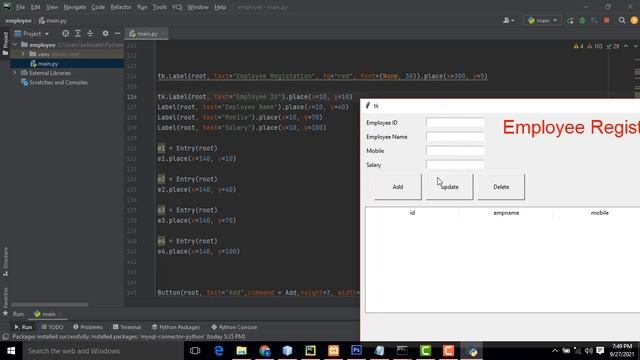
Task: Click the id column header in table
Action: tap(412, 213)
